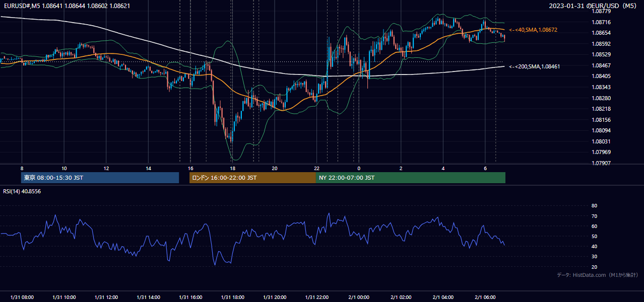Click the 1/31 12:00 bottom date label
Image resolution: width=644 pixels, height=302 pixels.
[x=106, y=297]
